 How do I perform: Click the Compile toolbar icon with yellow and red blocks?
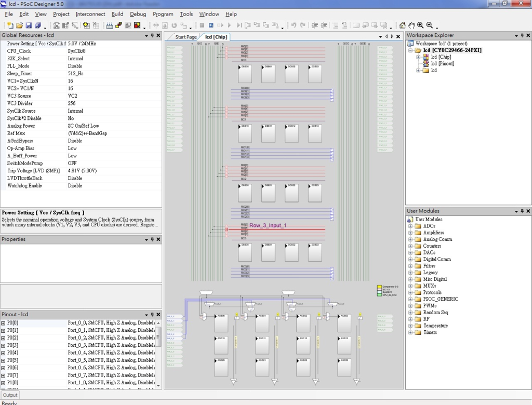coord(119,25)
